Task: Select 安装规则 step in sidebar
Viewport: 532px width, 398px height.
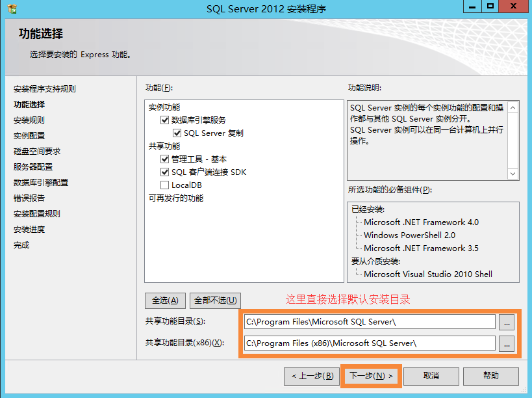Action: pyautogui.click(x=29, y=120)
